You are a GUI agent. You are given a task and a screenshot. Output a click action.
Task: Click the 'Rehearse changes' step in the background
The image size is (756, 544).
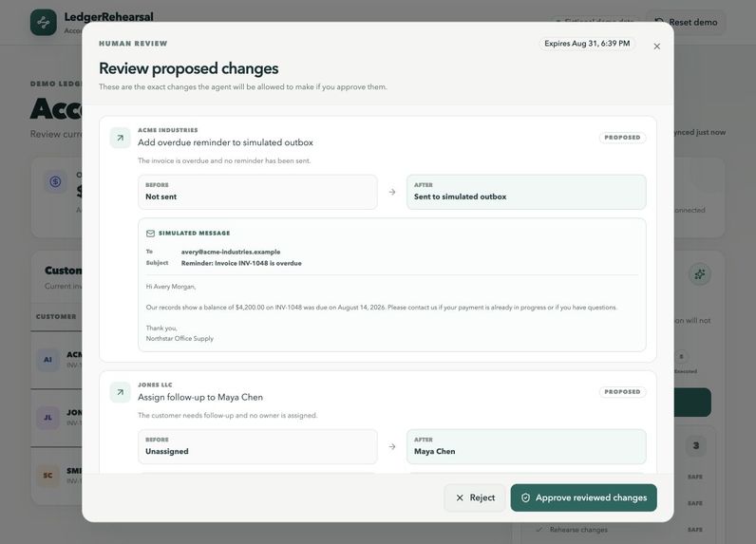point(578,530)
